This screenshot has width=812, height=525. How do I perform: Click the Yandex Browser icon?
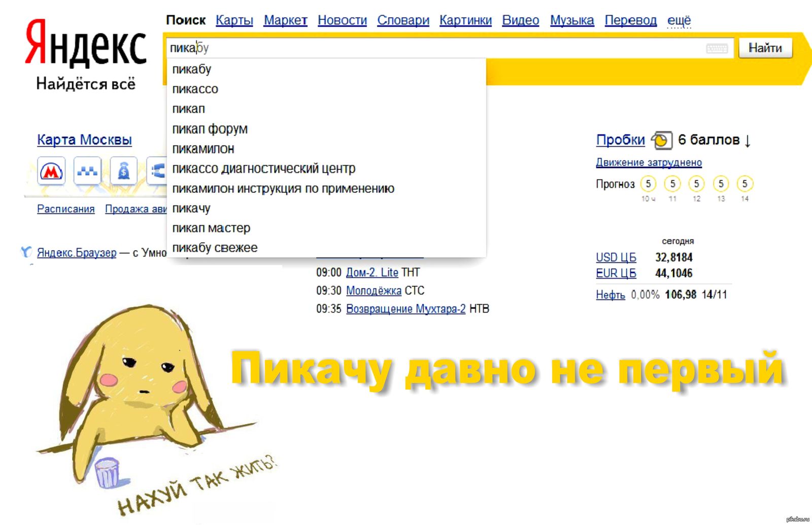[x=26, y=252]
